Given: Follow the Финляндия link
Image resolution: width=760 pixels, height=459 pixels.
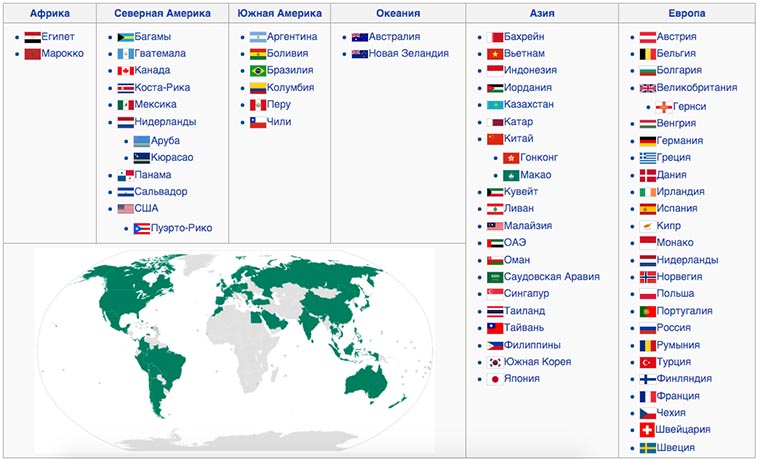Looking at the screenshot, I should click(684, 379).
